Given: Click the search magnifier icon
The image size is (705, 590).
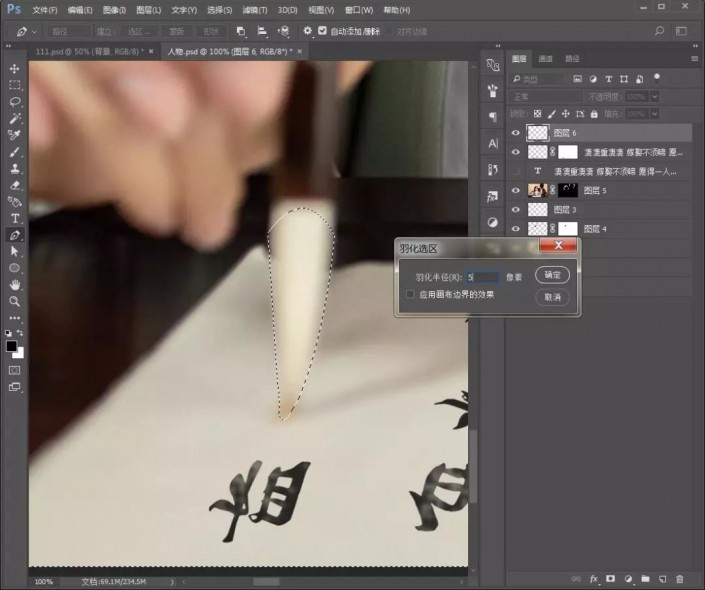Looking at the screenshot, I should [x=659, y=31].
